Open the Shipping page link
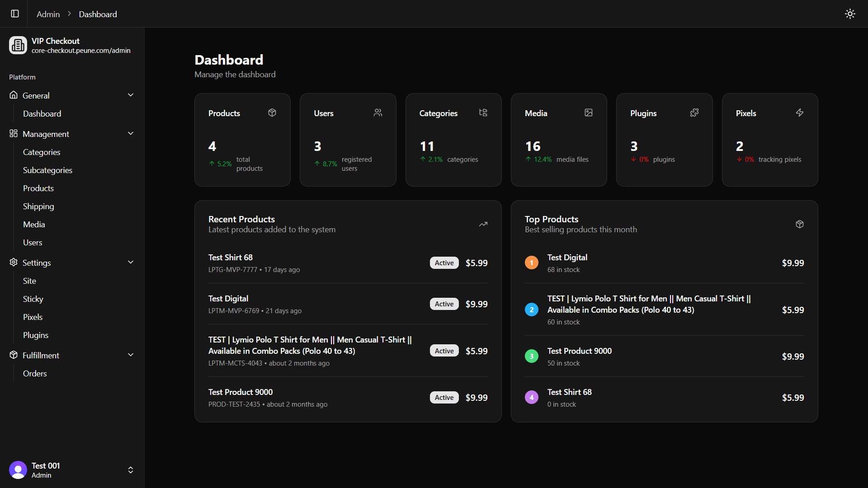868x488 pixels. point(38,206)
